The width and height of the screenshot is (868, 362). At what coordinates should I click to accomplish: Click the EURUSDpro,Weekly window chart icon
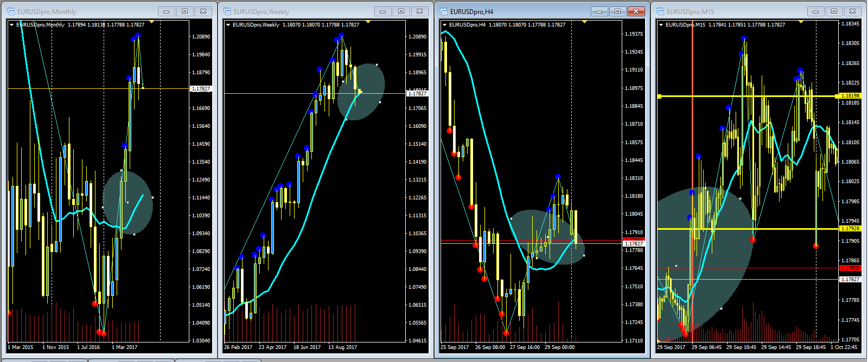[x=227, y=11]
